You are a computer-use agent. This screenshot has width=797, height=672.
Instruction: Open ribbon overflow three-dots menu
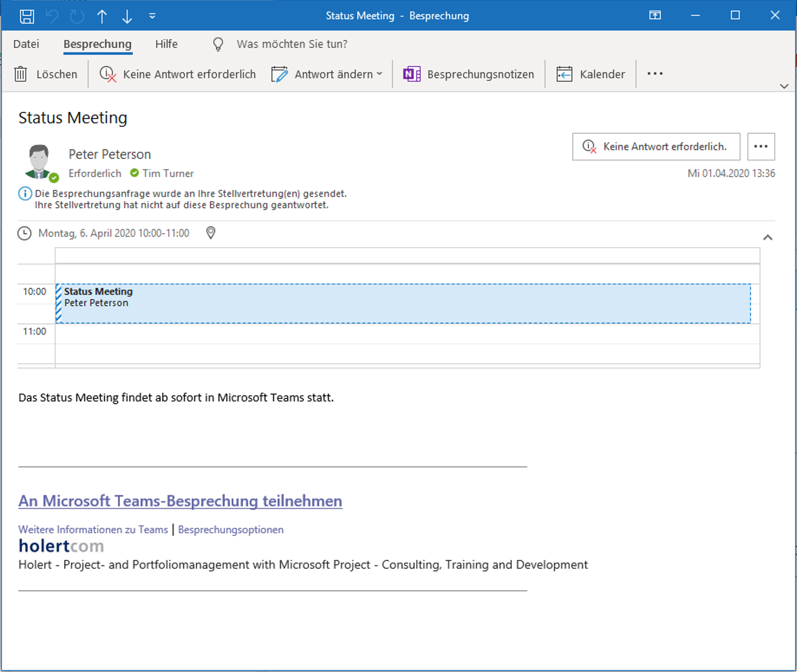click(x=655, y=74)
